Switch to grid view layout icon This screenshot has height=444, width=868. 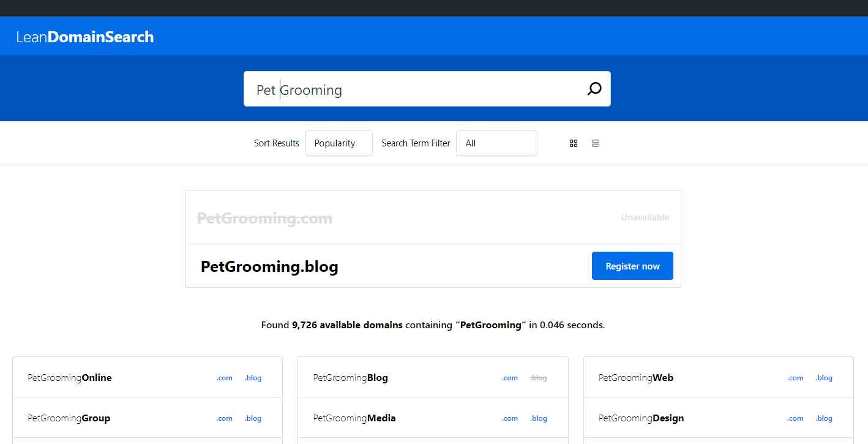574,143
